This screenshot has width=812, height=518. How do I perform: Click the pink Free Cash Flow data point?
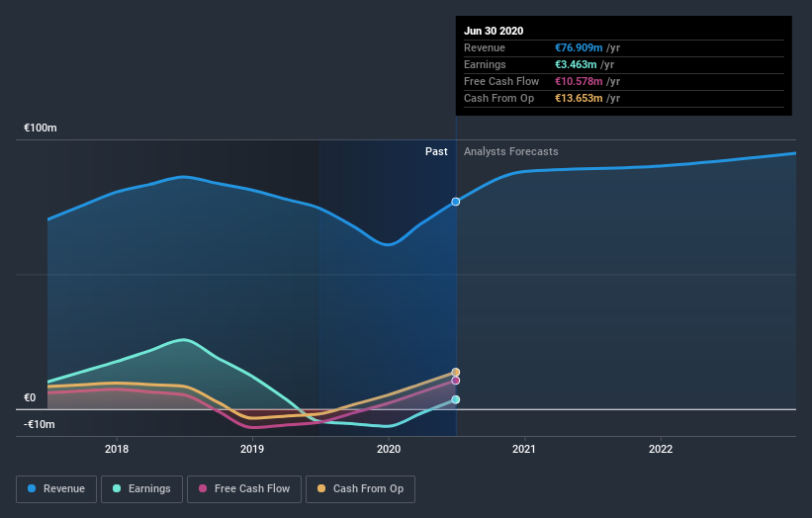click(x=456, y=381)
